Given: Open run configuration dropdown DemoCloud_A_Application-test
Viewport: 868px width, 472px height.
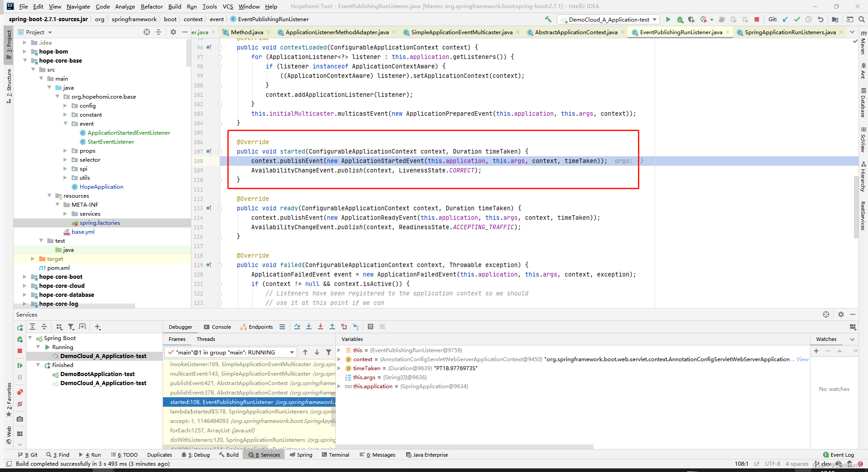Looking at the screenshot, I should pos(609,19).
